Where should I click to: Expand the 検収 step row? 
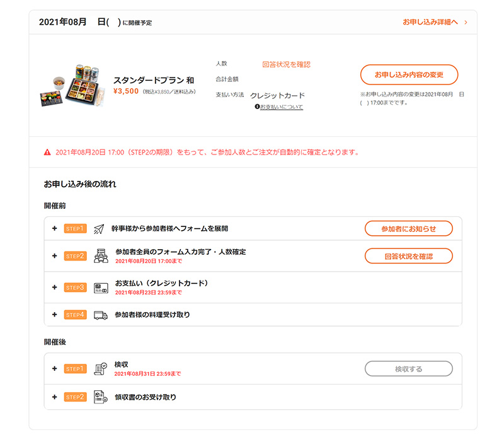click(x=55, y=369)
